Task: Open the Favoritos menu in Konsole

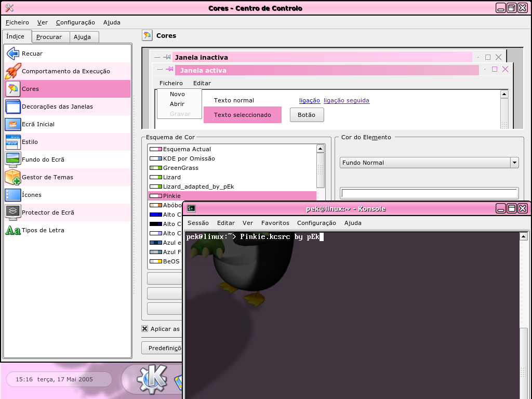Action: [275, 223]
